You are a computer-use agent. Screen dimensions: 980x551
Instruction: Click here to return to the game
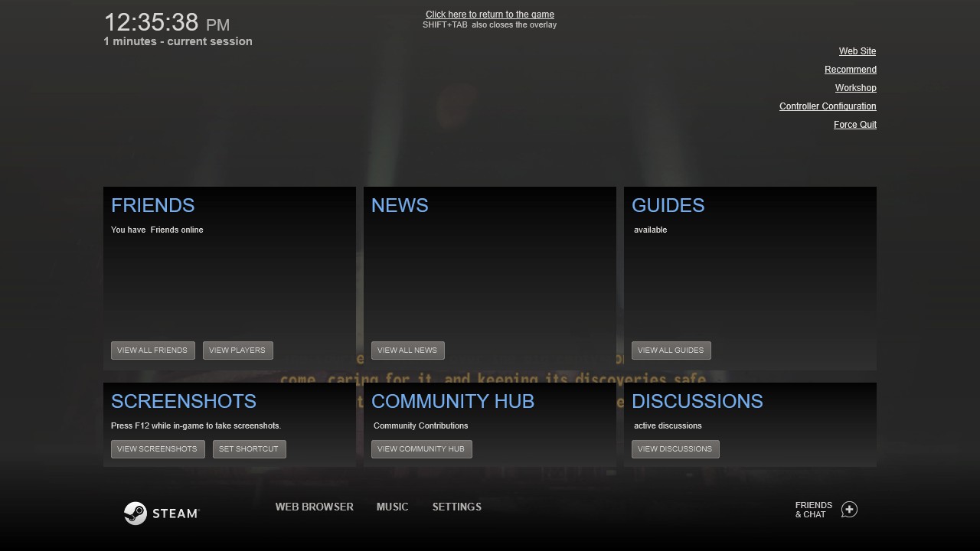tap(490, 15)
